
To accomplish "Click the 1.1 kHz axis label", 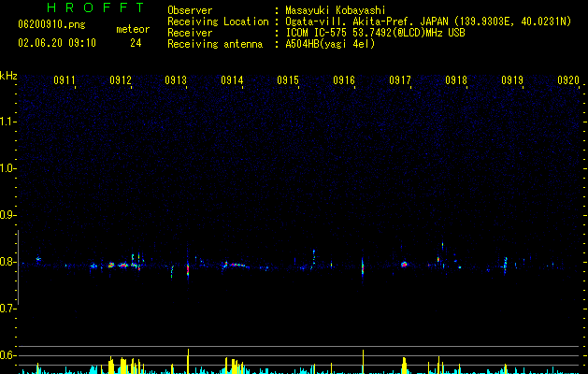I will [x=7, y=122].
